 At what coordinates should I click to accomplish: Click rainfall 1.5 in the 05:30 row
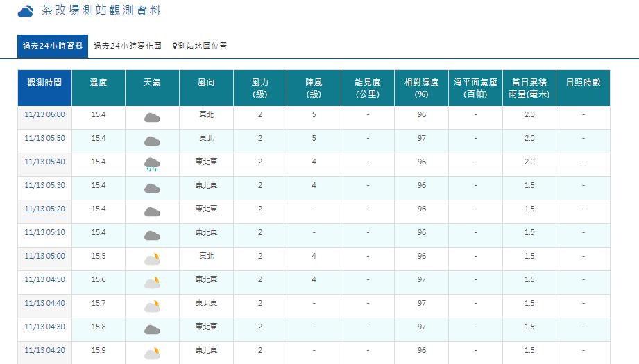point(529,186)
